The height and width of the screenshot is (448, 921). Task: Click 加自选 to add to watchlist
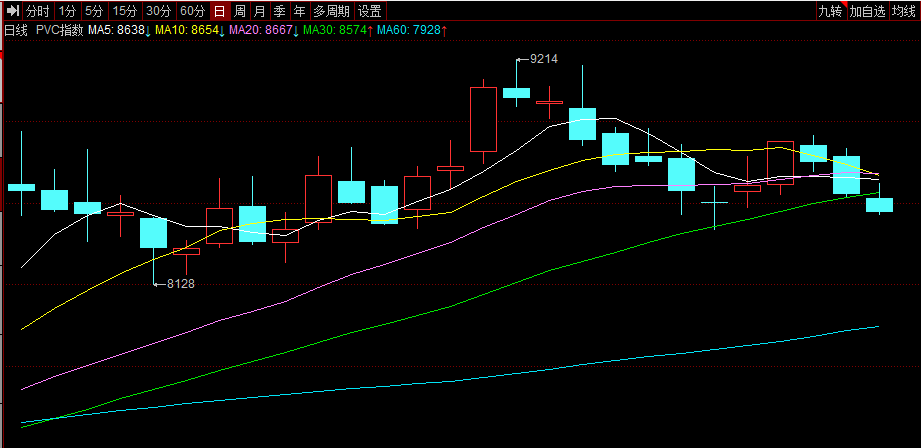click(x=868, y=10)
